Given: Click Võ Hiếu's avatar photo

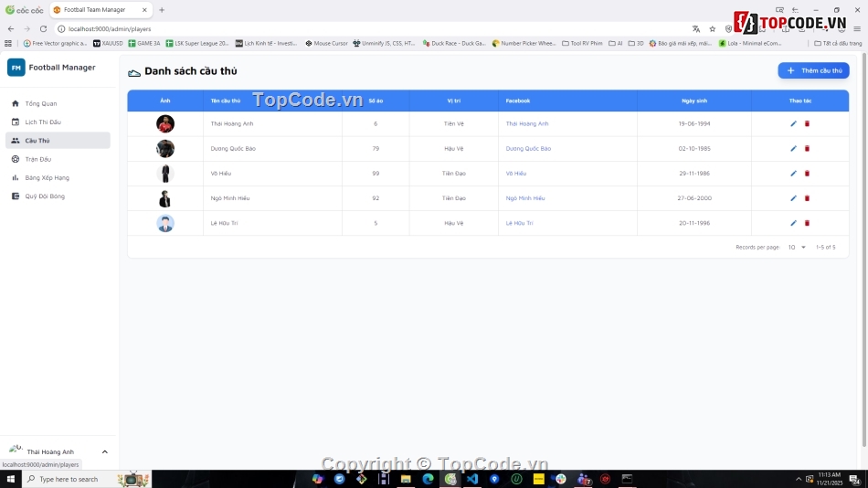Looking at the screenshot, I should point(165,174).
